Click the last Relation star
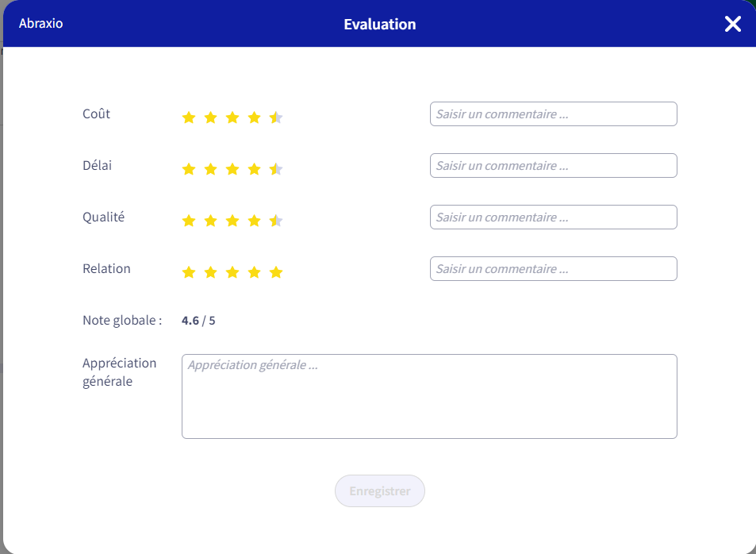 click(x=276, y=272)
